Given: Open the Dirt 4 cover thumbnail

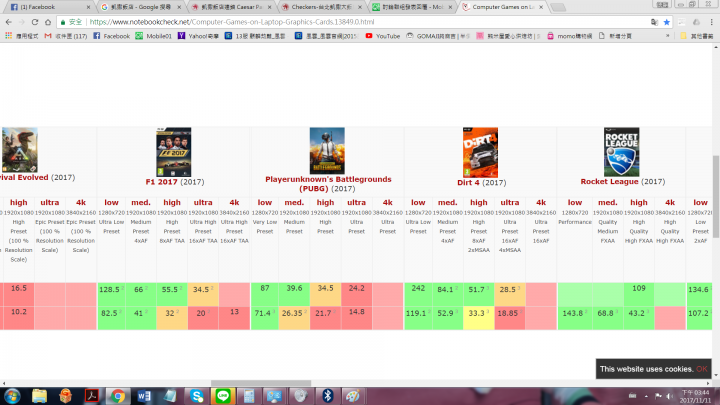Looking at the screenshot, I should (480, 152).
